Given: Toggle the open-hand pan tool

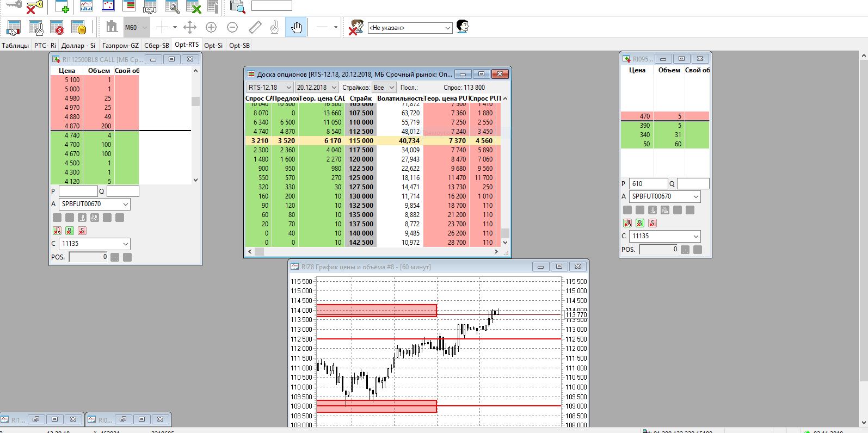Looking at the screenshot, I should coord(296,27).
